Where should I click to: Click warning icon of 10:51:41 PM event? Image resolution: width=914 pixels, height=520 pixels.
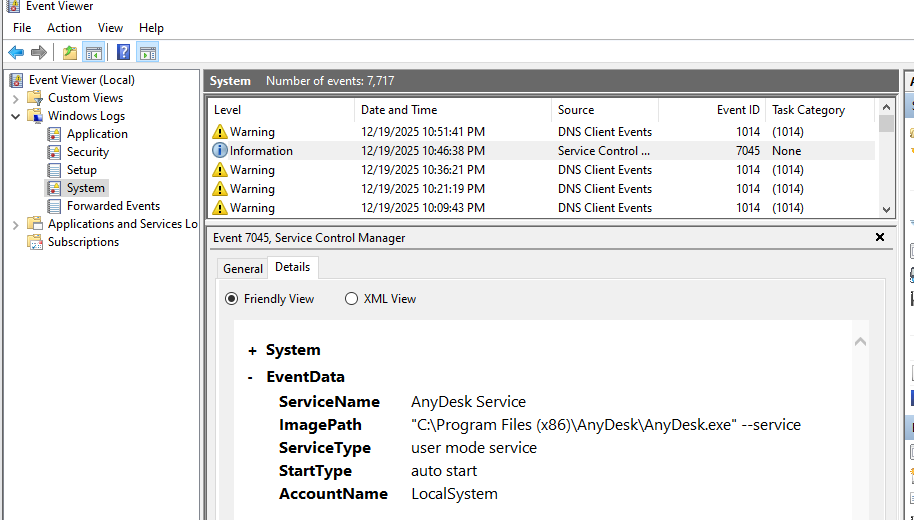pyautogui.click(x=220, y=132)
